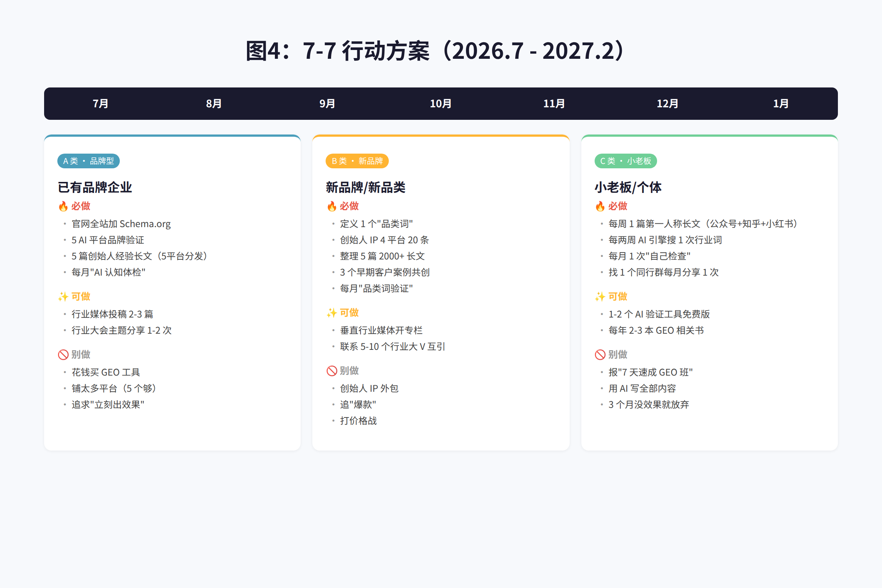Click the fire icon beside 必做 in 已有品牌企业 card
The image size is (882, 588).
click(63, 206)
